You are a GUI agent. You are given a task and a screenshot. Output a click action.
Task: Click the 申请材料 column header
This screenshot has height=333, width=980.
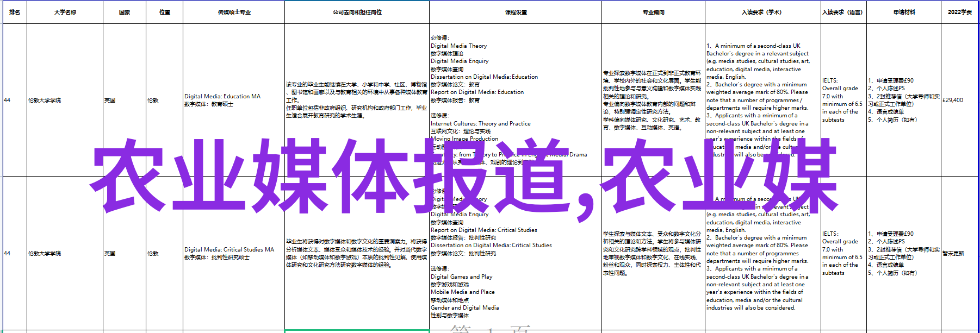[x=904, y=12]
